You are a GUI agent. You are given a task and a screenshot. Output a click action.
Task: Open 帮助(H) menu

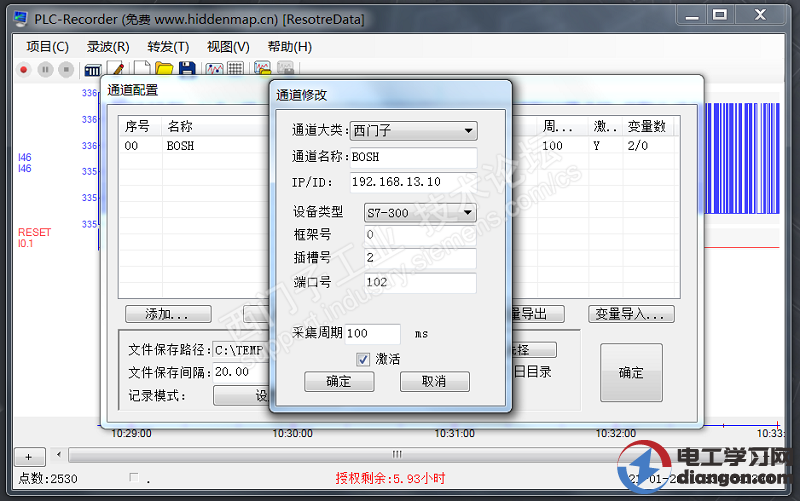click(x=289, y=47)
